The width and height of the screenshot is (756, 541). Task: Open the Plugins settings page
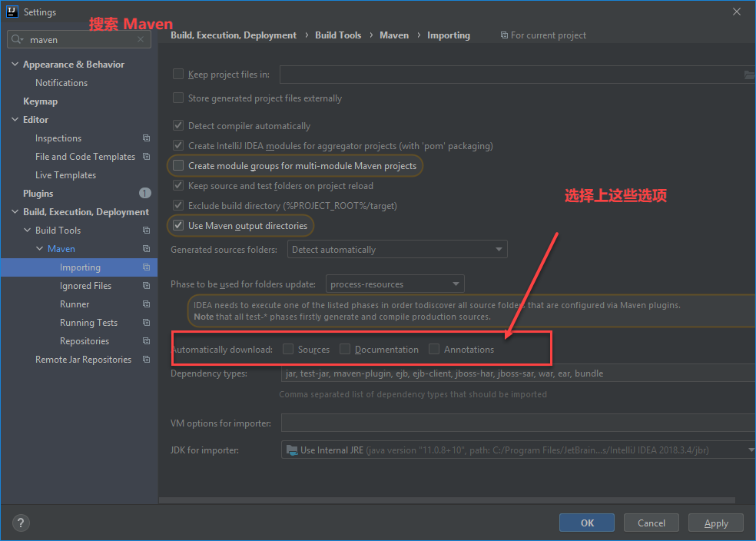point(38,194)
